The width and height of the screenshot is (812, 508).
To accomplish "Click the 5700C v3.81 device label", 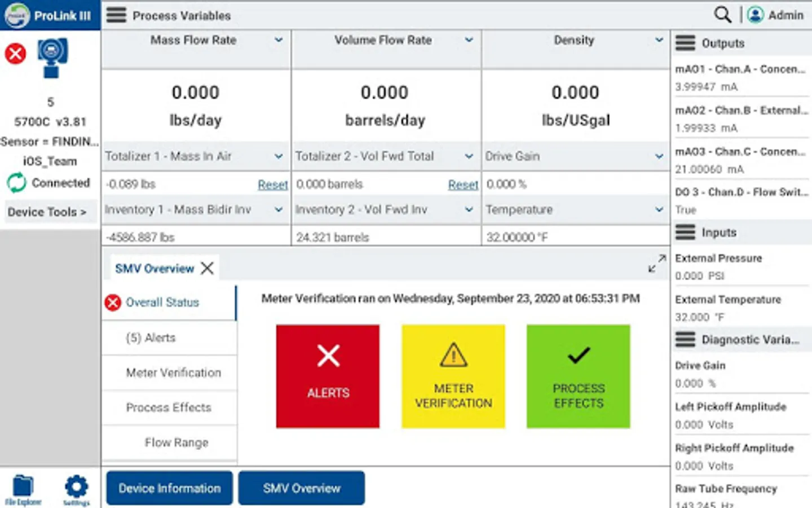I will tap(50, 122).
